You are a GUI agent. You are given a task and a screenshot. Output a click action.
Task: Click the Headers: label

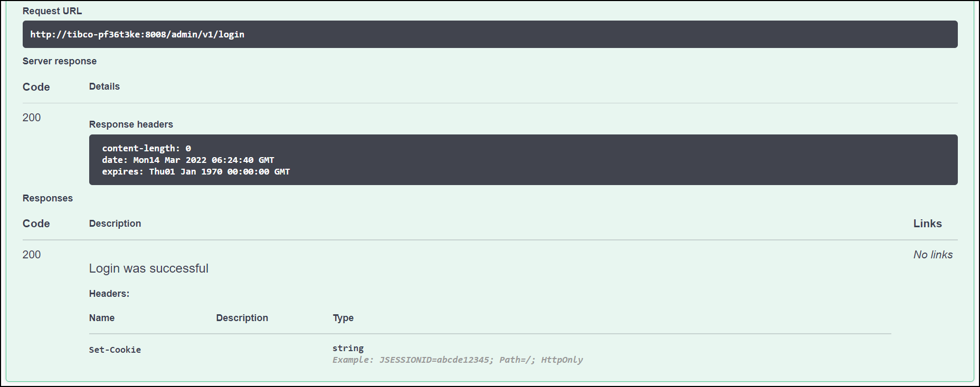pos(109,294)
